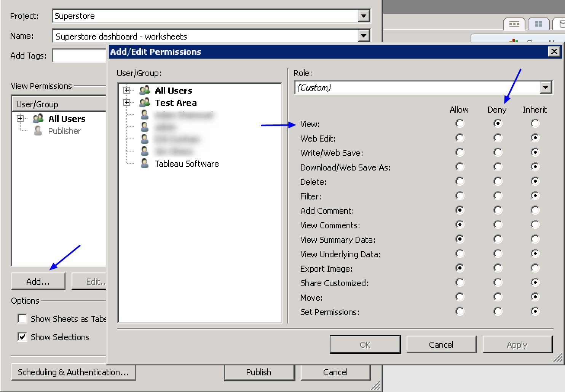Viewport: 565px width, 392px height.
Task: Open the Project dropdown
Action: [x=364, y=16]
